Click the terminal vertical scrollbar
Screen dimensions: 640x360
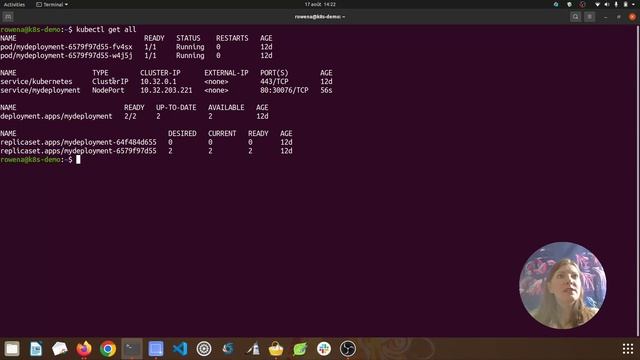[638, 180]
